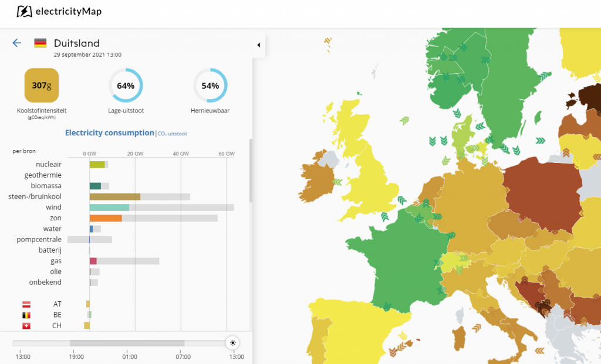Click the panel's vertical scrollbar
This screenshot has width=601, height=364.
(251, 170)
